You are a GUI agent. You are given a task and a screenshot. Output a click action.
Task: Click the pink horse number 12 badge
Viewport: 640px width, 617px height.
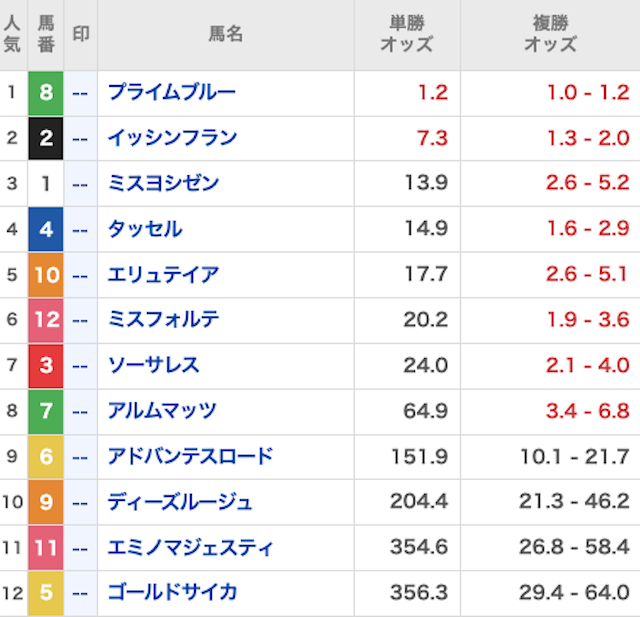coord(46,320)
